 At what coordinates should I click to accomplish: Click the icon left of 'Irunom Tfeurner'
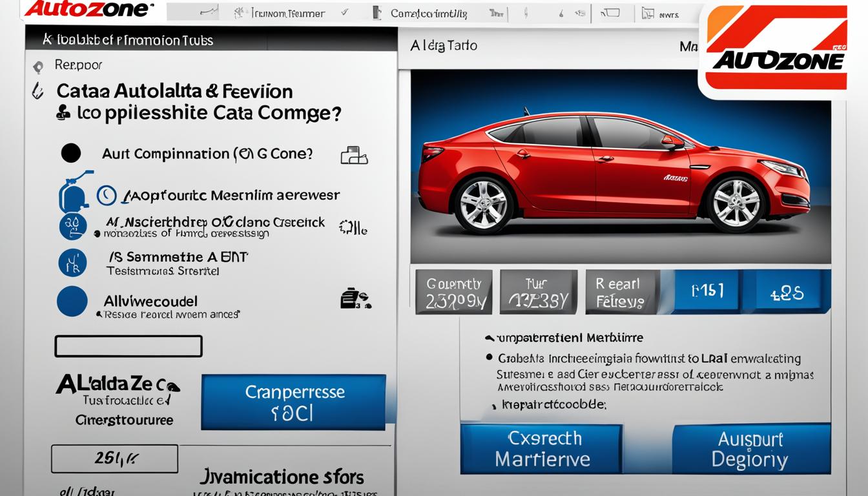[239, 12]
